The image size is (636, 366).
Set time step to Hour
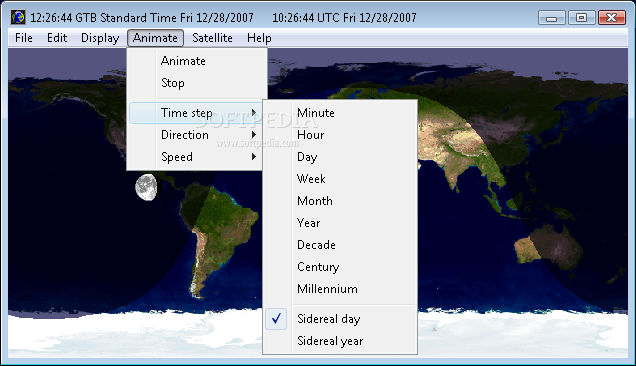pyautogui.click(x=340, y=135)
